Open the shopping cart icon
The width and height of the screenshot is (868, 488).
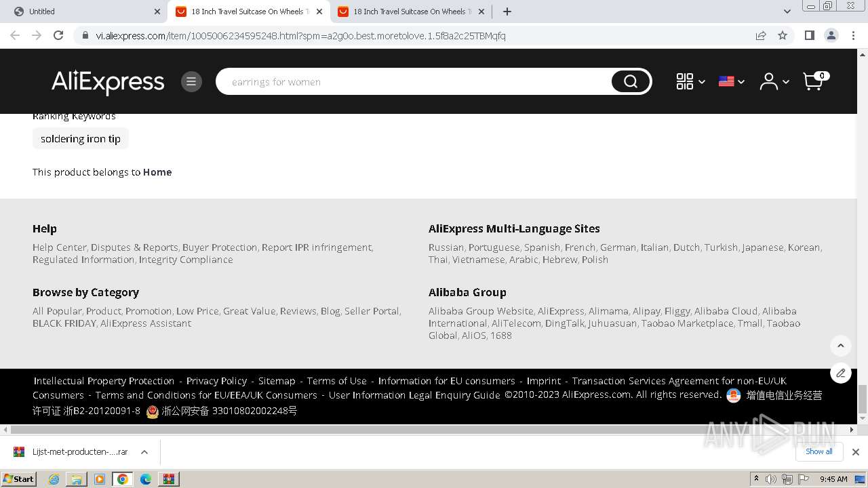(815, 81)
